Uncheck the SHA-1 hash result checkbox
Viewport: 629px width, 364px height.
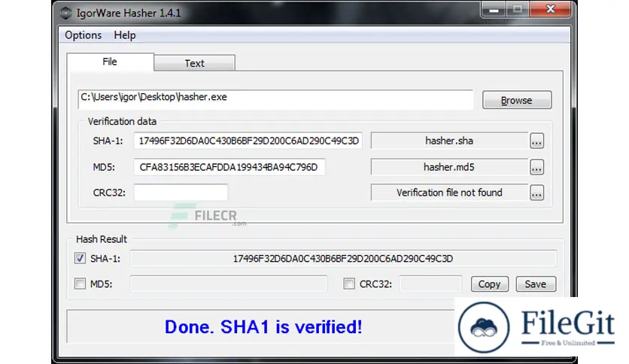pyautogui.click(x=80, y=258)
